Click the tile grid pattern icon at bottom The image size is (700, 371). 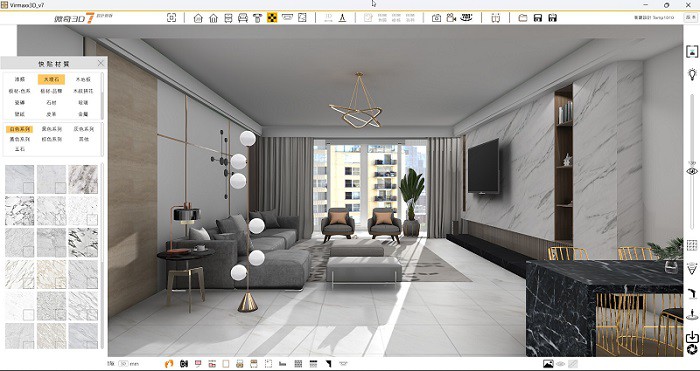point(298,364)
